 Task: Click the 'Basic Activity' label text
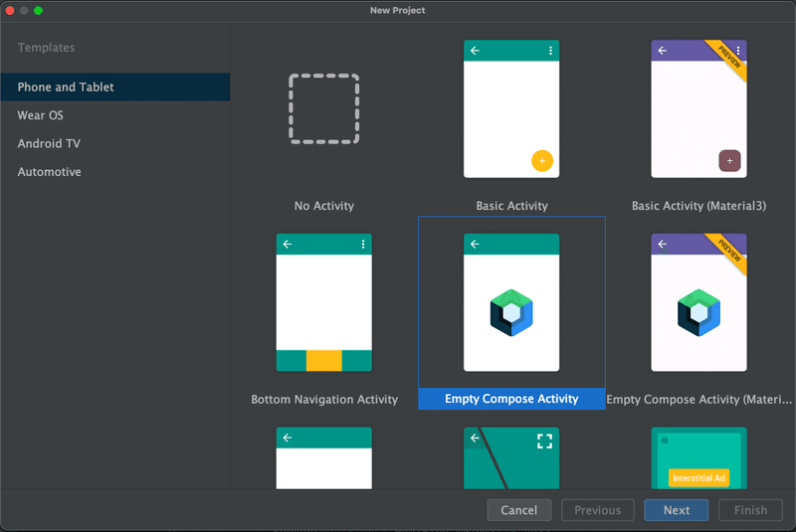click(511, 206)
